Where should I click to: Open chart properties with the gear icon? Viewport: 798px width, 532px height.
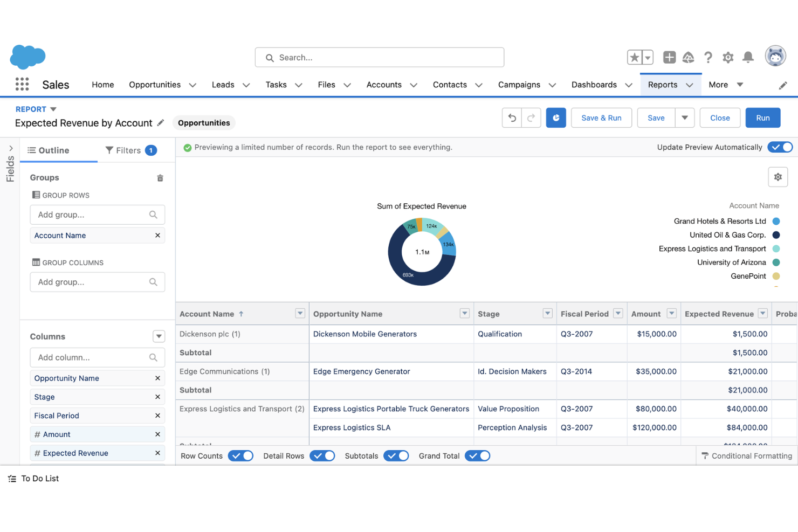[778, 176]
